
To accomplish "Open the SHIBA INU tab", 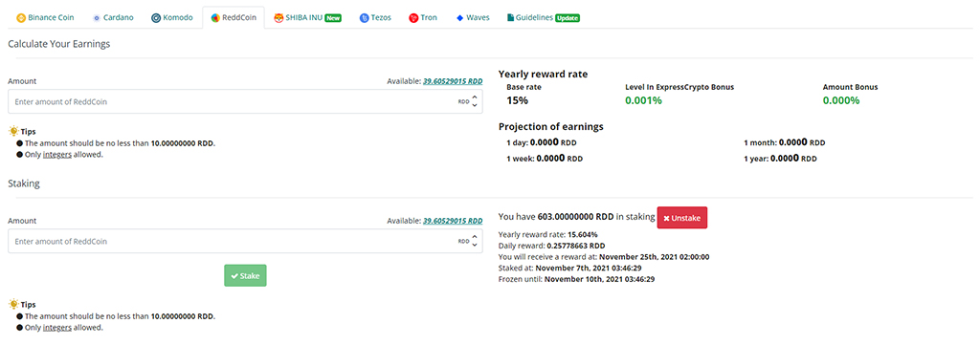I will pos(307,18).
